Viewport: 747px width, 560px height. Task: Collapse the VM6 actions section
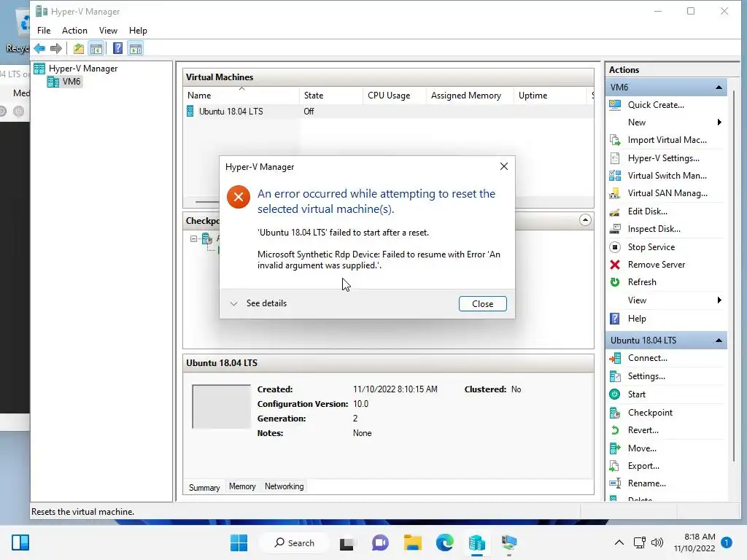(719, 87)
